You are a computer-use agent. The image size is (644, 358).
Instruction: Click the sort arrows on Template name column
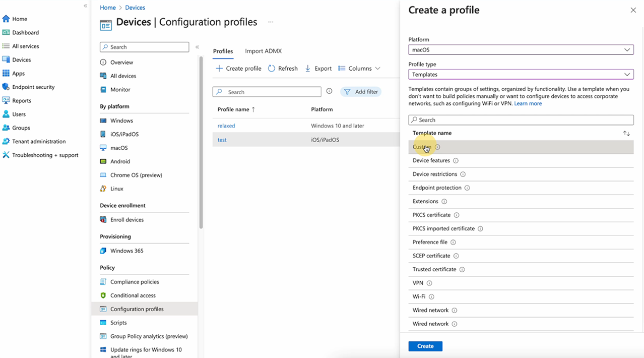[626, 133]
